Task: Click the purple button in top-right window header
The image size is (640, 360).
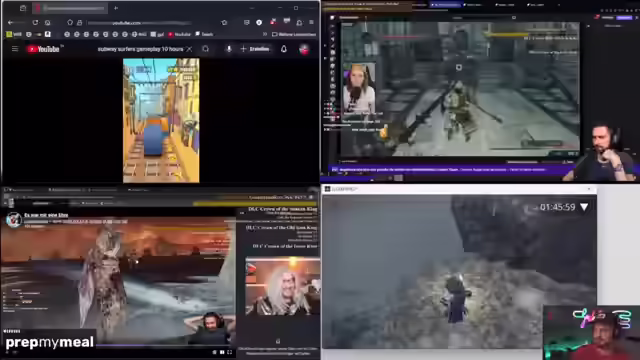Action: [x=624, y=18]
